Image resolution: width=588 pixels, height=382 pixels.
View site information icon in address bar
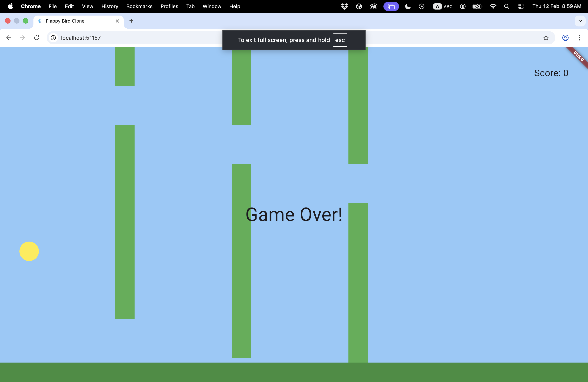(x=53, y=38)
